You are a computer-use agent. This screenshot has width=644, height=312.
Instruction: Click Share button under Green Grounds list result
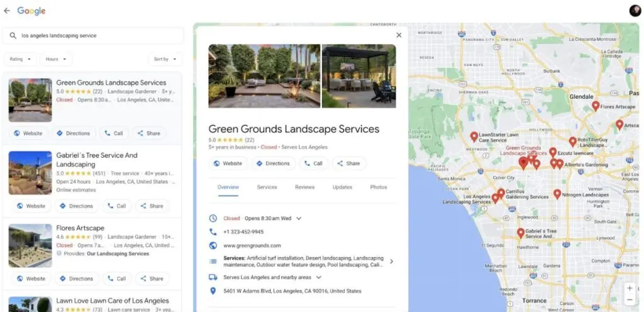[x=149, y=133]
